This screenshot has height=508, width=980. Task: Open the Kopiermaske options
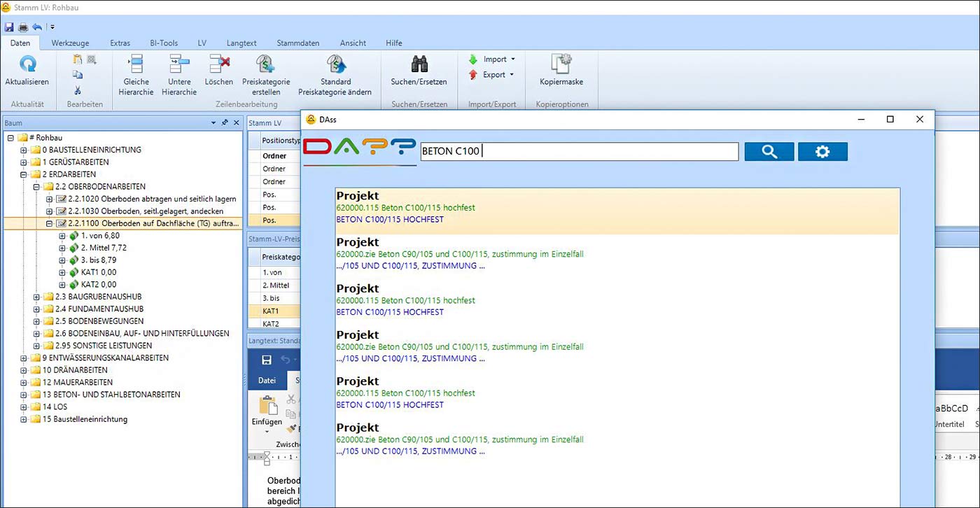[561, 66]
